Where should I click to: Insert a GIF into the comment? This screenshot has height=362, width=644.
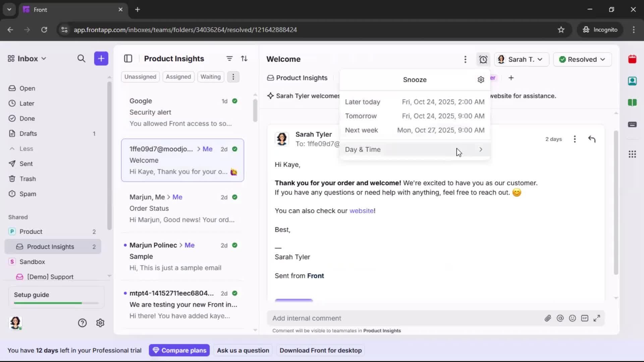585,318
